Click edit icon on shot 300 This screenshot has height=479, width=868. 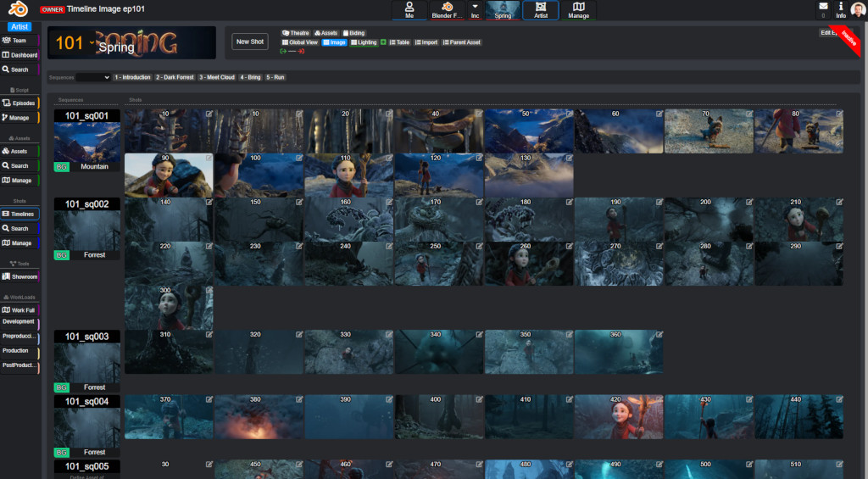click(209, 290)
